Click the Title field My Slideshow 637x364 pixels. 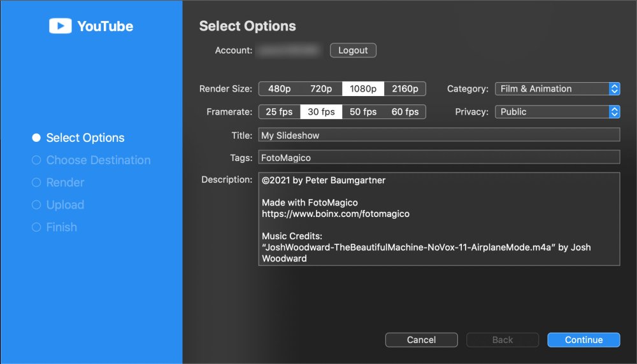(439, 135)
